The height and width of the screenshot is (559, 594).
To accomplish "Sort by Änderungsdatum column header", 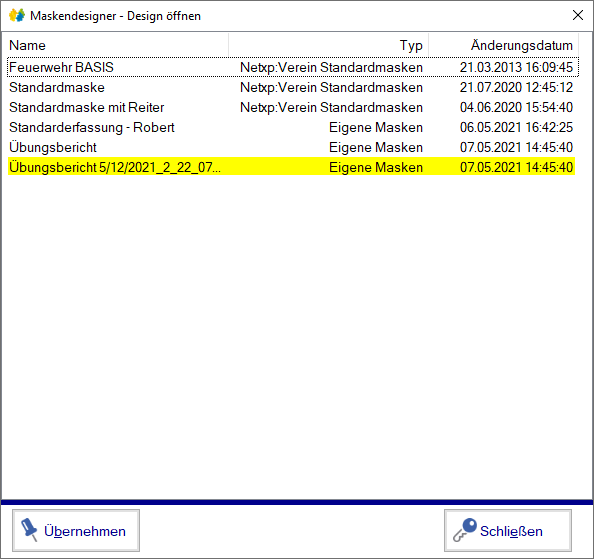I will (x=503, y=45).
